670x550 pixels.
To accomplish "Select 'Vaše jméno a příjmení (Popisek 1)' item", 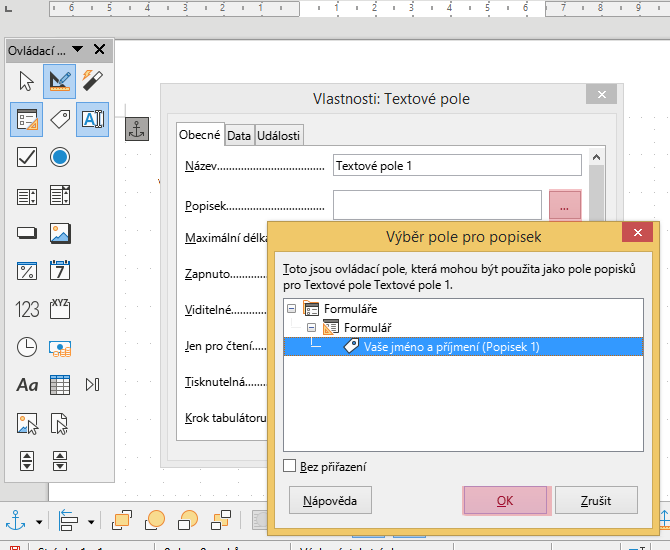I will pyautogui.click(x=463, y=347).
